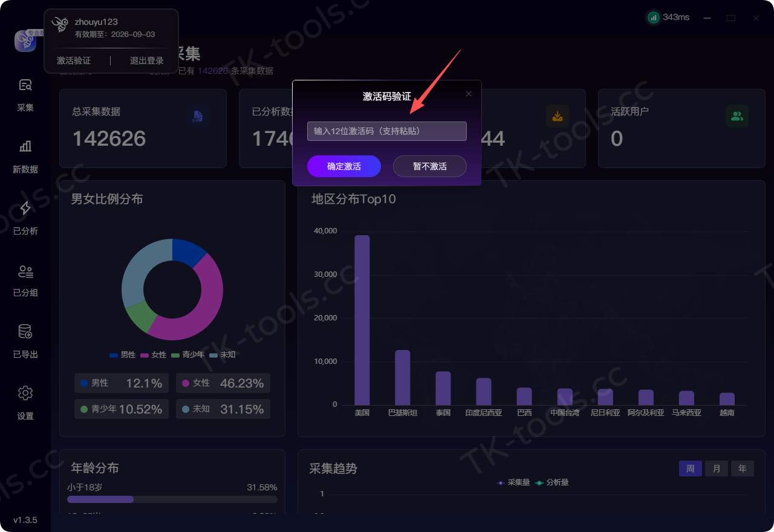Click the blue 总采集数据 document icon
This screenshot has width=774, height=532.
(x=198, y=117)
